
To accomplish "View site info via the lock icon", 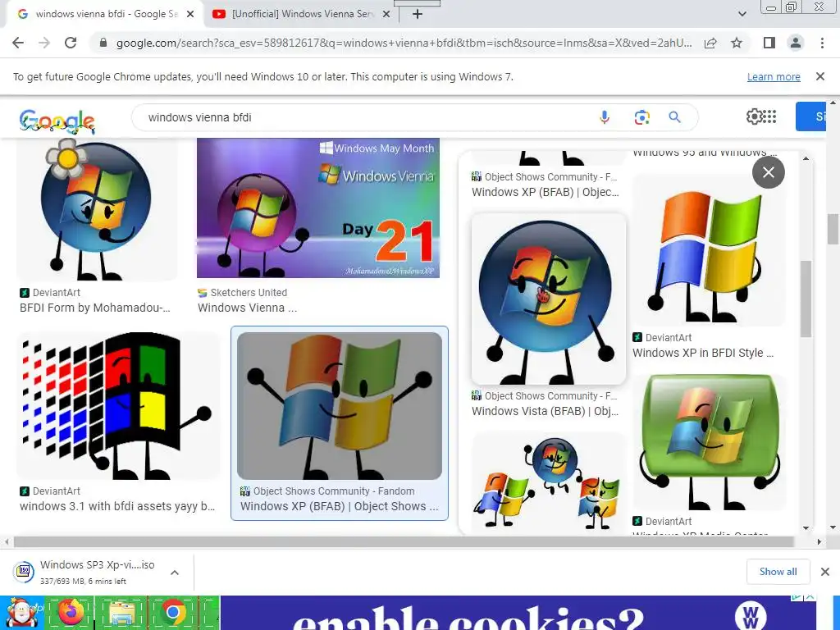I will pos(103,43).
